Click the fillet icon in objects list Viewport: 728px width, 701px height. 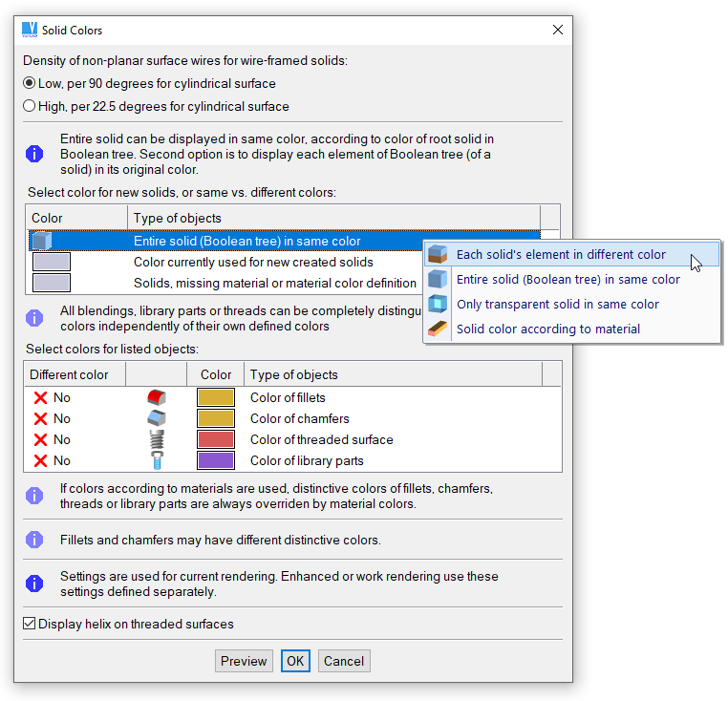(x=157, y=397)
